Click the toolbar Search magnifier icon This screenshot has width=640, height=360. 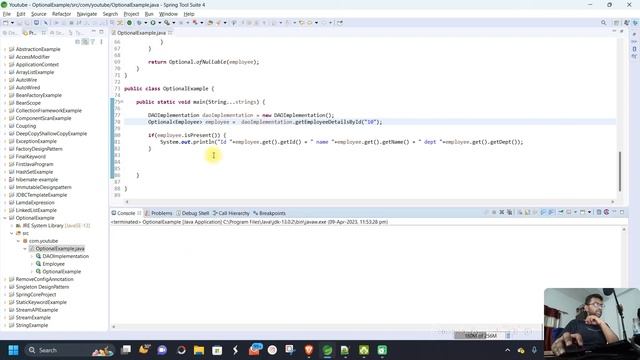[603, 23]
